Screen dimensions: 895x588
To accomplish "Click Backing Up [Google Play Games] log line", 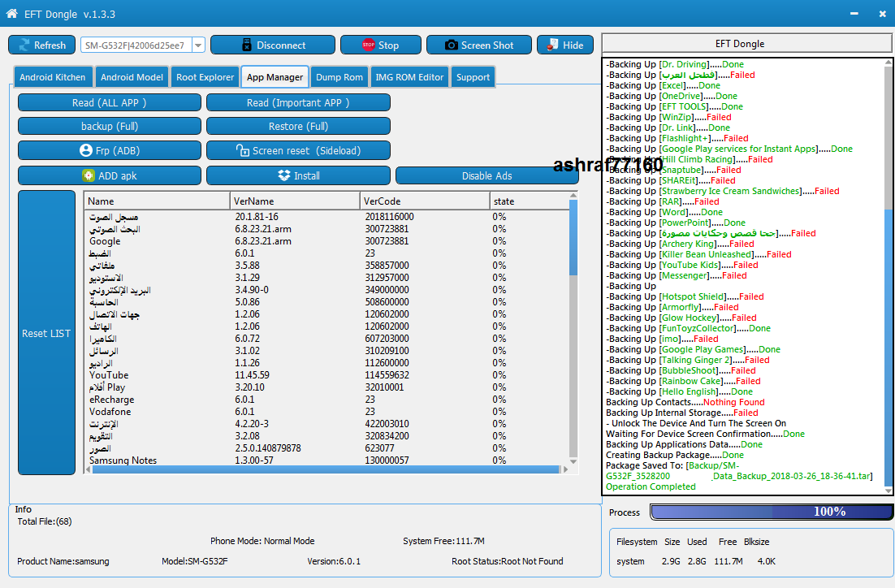I will point(693,349).
